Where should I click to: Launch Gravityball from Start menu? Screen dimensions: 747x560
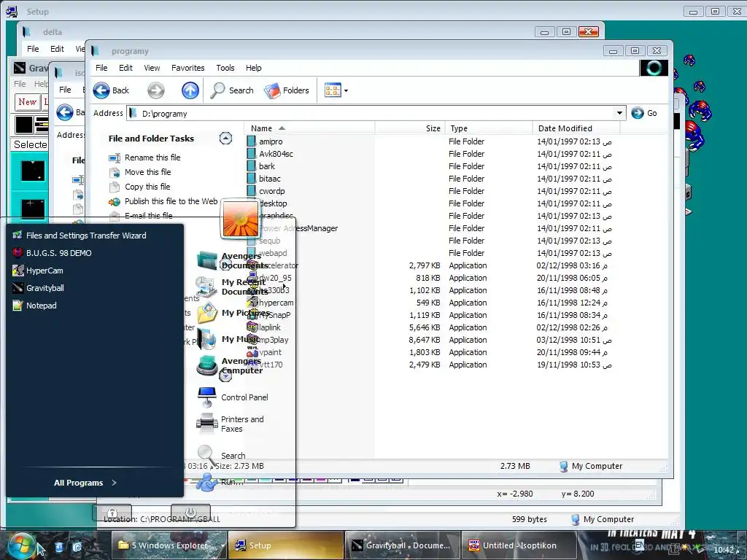pyautogui.click(x=39, y=288)
